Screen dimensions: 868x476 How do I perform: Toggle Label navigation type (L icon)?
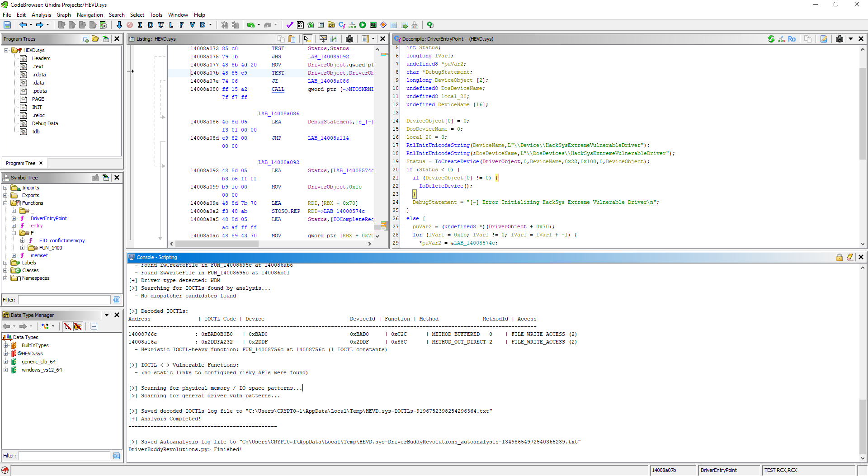[171, 25]
